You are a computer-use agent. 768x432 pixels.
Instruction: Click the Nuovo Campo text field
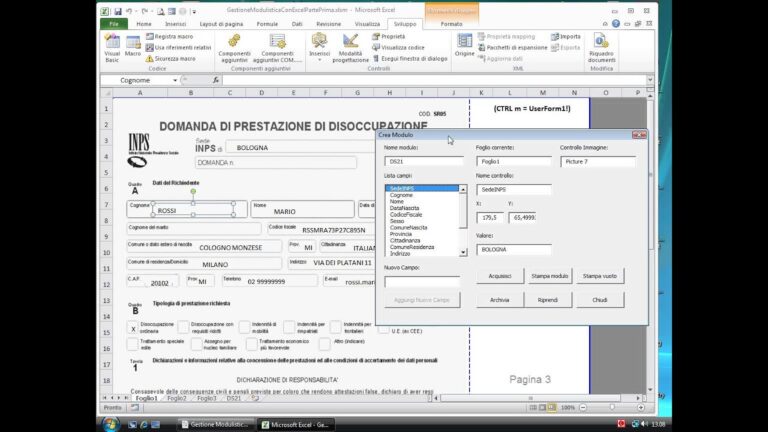click(x=422, y=282)
